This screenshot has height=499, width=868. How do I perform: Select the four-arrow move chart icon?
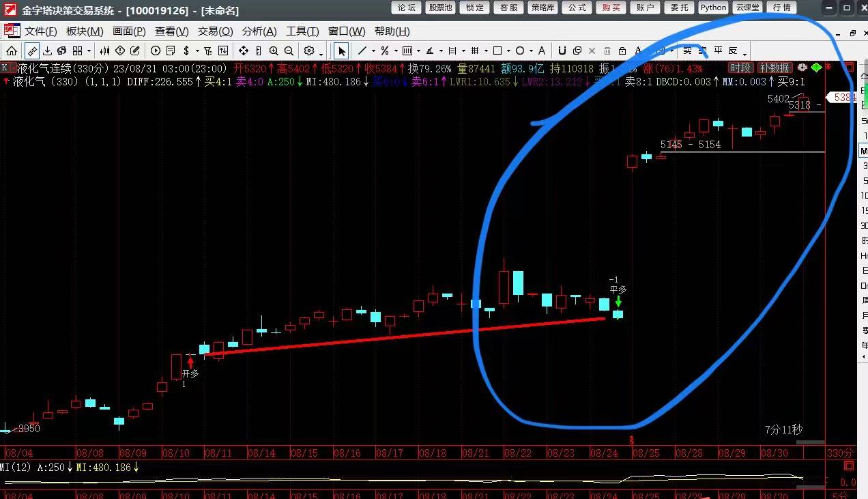[244, 51]
